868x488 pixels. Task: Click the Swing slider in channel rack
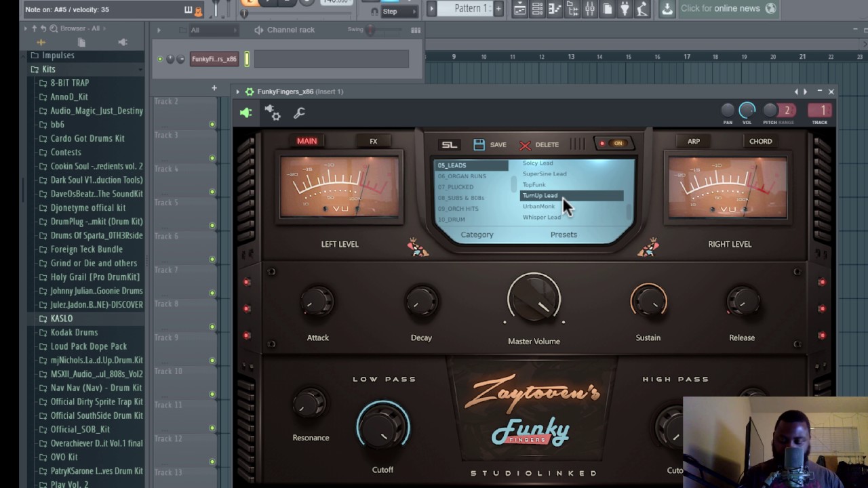coord(371,30)
